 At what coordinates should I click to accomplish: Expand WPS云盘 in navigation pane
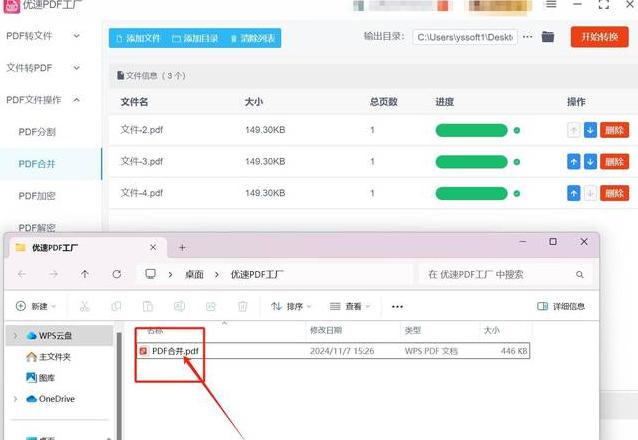(15, 336)
